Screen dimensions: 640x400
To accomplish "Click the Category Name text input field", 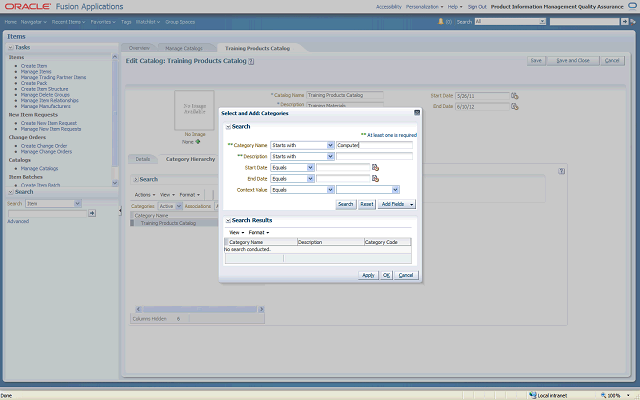I will [x=374, y=145].
